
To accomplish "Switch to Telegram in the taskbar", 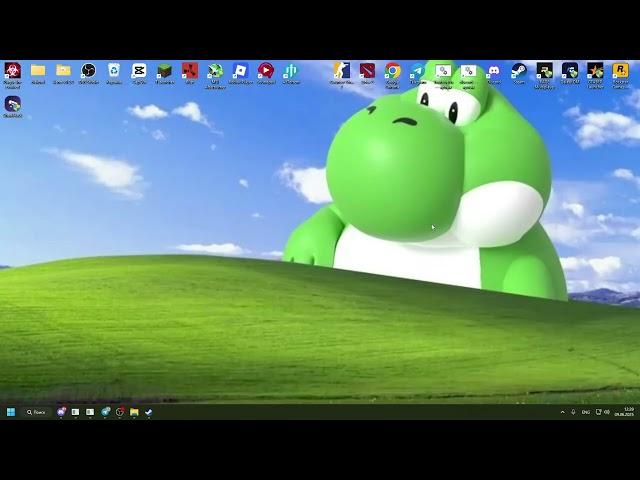I will click(x=105, y=412).
